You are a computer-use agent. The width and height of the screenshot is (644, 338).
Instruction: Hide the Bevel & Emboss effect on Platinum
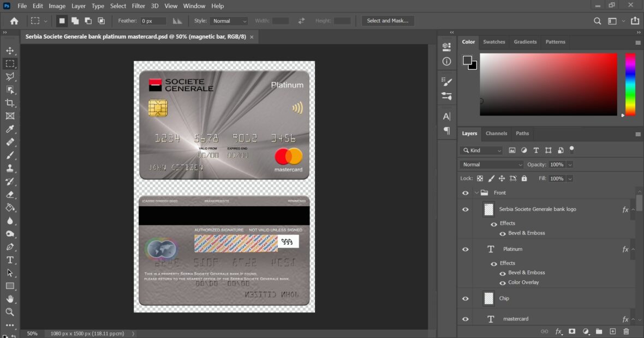click(x=502, y=272)
